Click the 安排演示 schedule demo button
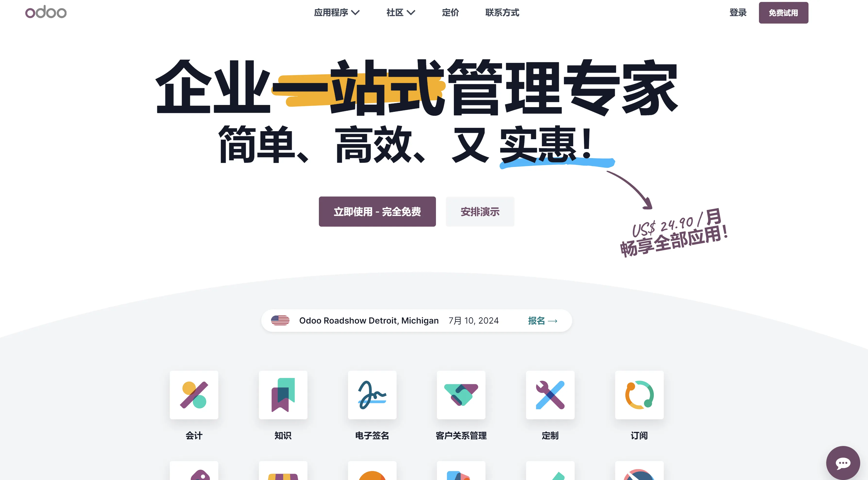This screenshot has width=868, height=480. [480, 211]
